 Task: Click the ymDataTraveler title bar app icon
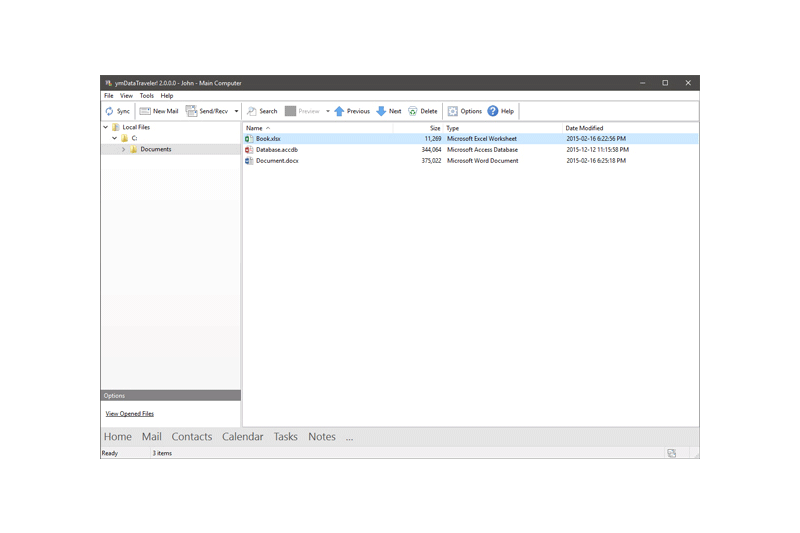point(108,83)
